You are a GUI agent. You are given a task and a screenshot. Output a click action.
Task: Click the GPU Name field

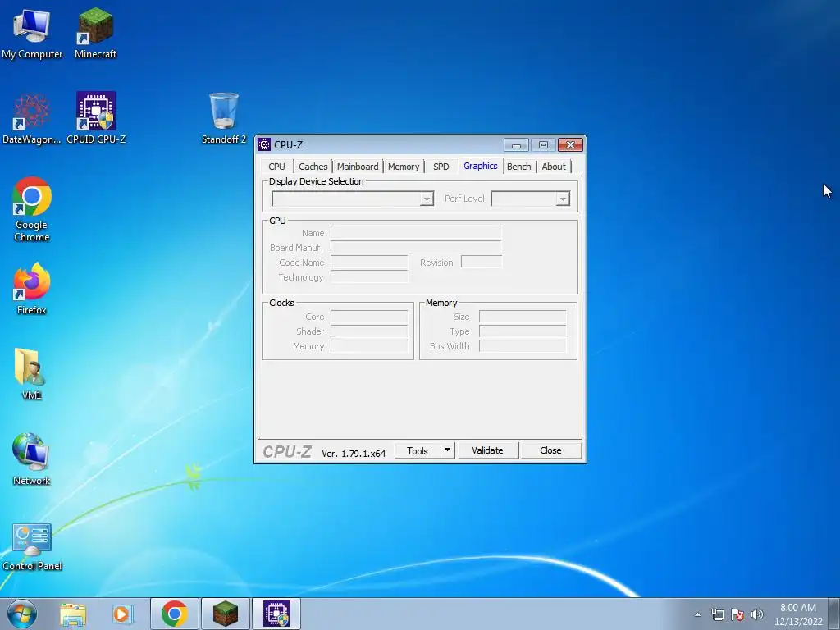(x=416, y=232)
